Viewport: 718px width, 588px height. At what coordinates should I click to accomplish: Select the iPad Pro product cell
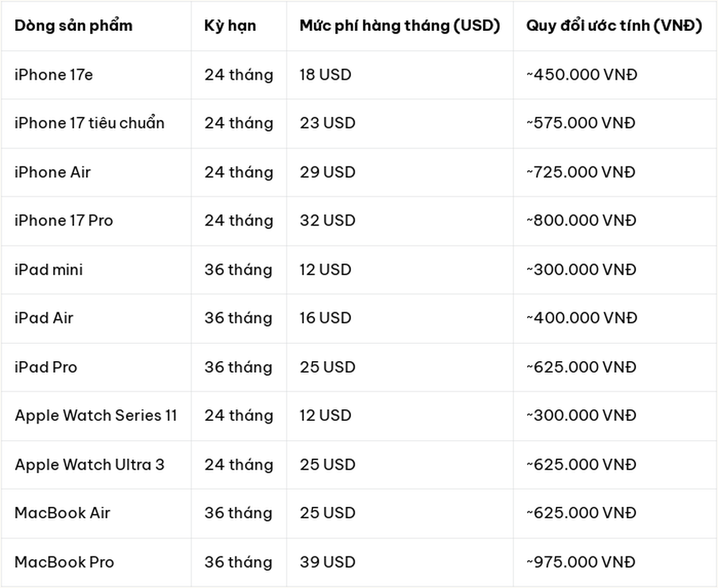pyautogui.click(x=46, y=368)
